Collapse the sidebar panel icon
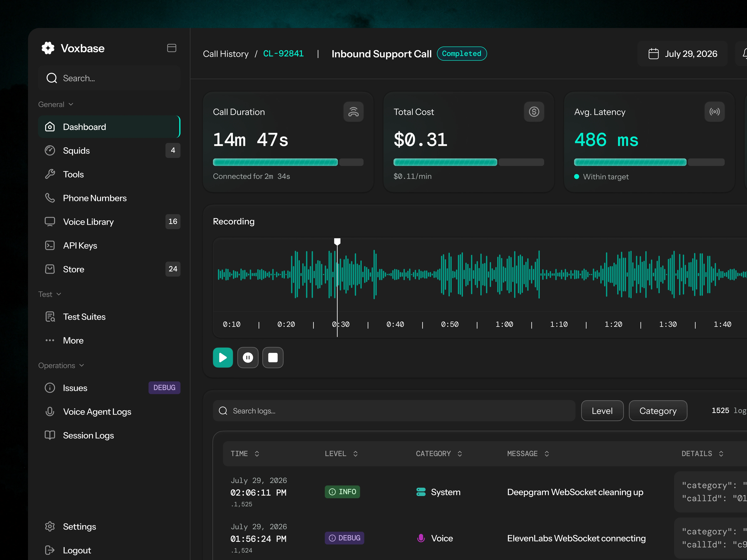The height and width of the screenshot is (560, 747). [171, 48]
